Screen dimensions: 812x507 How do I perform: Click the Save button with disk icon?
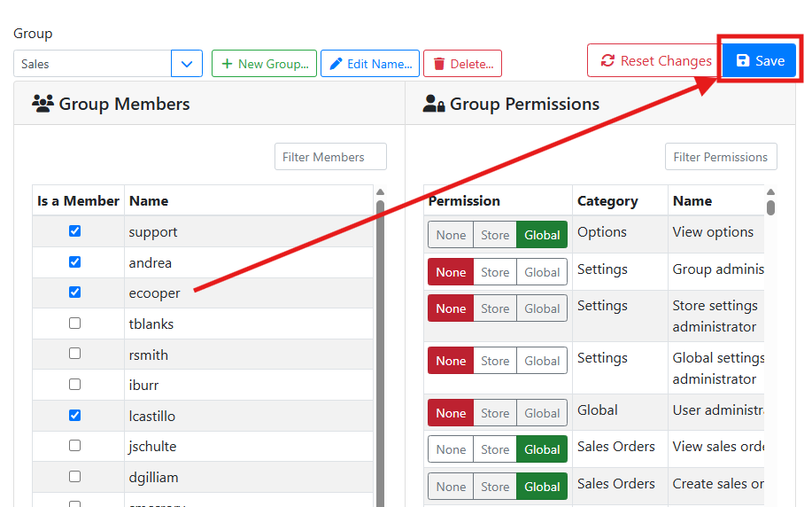760,61
